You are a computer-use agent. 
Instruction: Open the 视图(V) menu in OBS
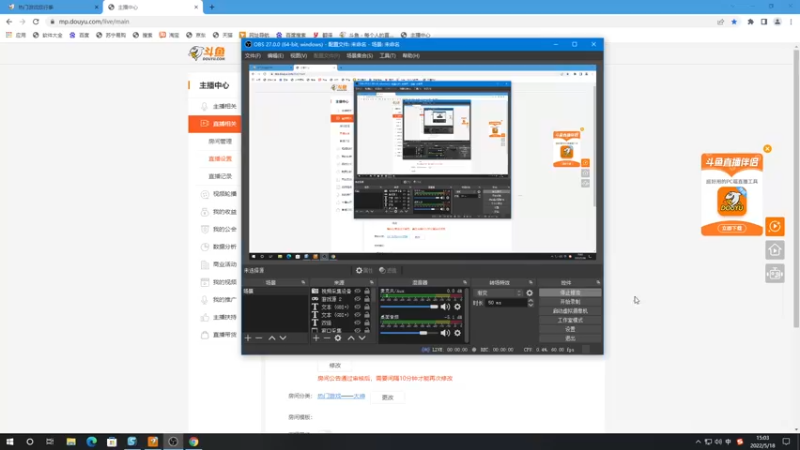click(x=298, y=56)
